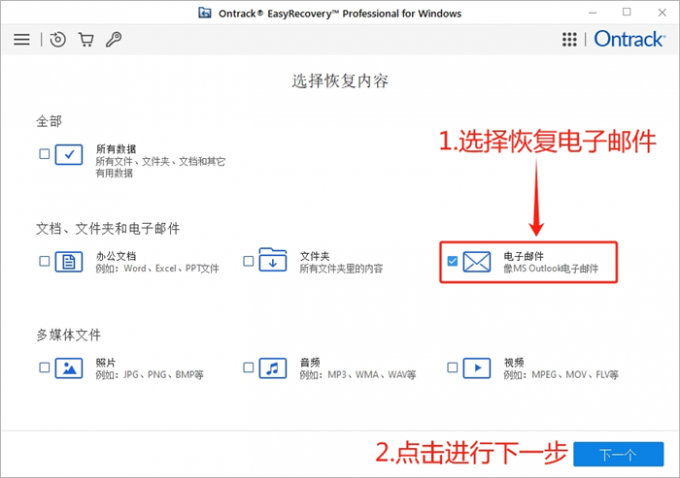Click the photos picture icon
Image resolution: width=680 pixels, height=478 pixels.
coord(69,368)
